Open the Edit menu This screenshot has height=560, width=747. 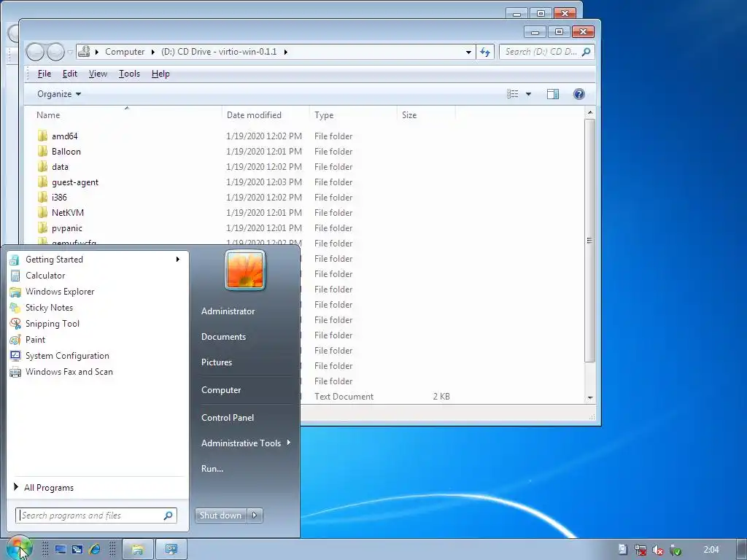pyautogui.click(x=69, y=74)
